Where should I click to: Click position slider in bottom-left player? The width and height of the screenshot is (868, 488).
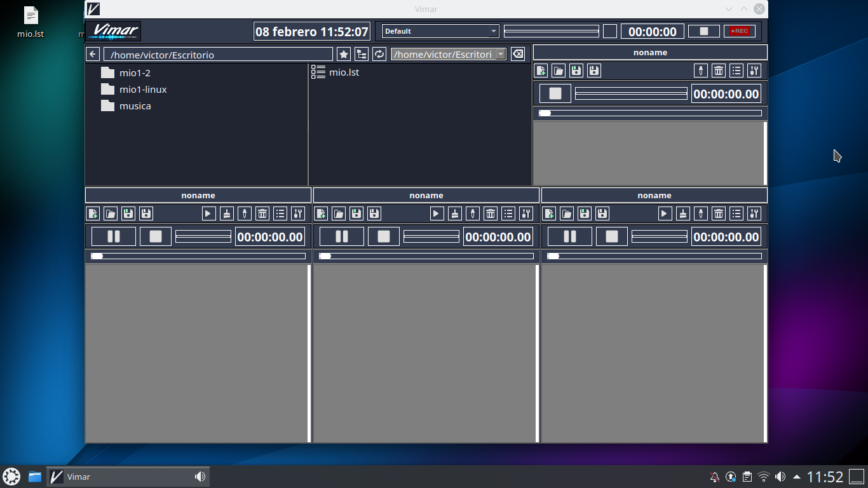pyautogui.click(x=198, y=256)
